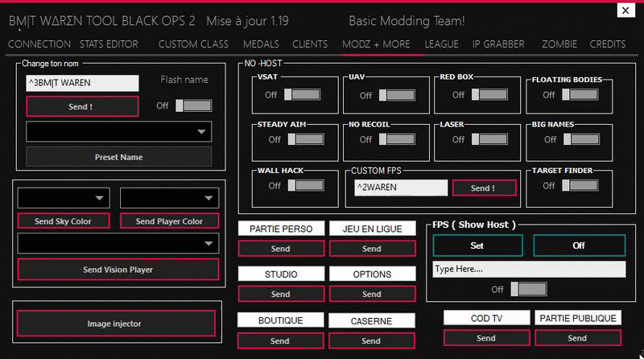Open the Image injector
The height and width of the screenshot is (359, 644).
tap(116, 324)
